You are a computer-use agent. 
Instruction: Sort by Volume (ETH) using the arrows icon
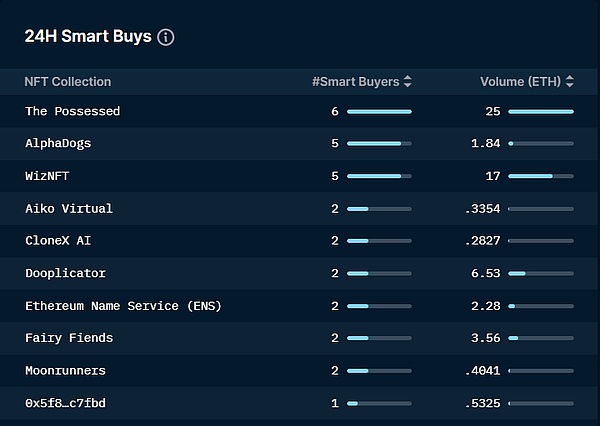[570, 81]
